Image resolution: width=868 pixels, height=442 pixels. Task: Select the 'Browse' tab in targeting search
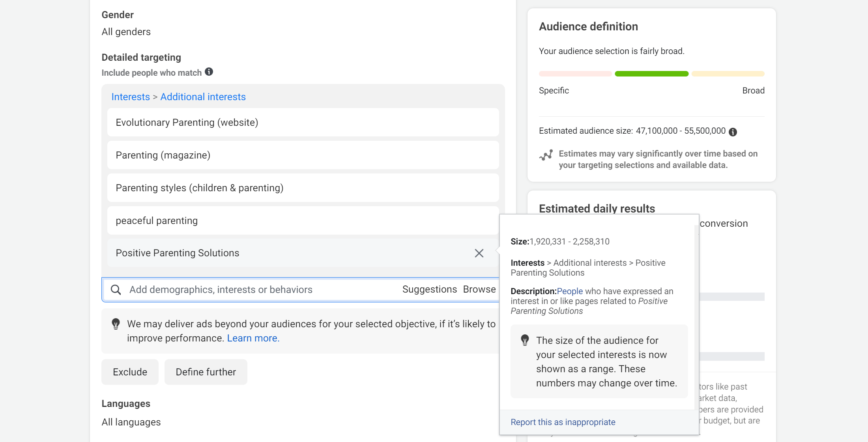tap(479, 289)
